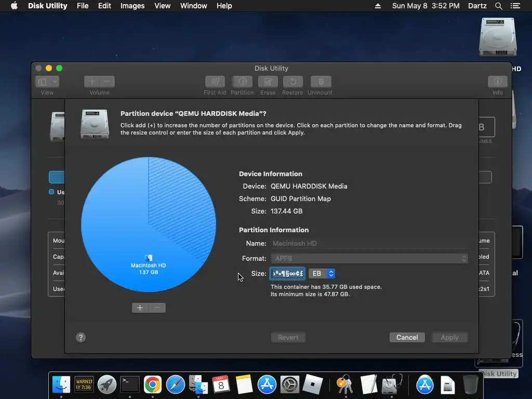Open the help question mark button
The image size is (532, 399).
(x=81, y=337)
